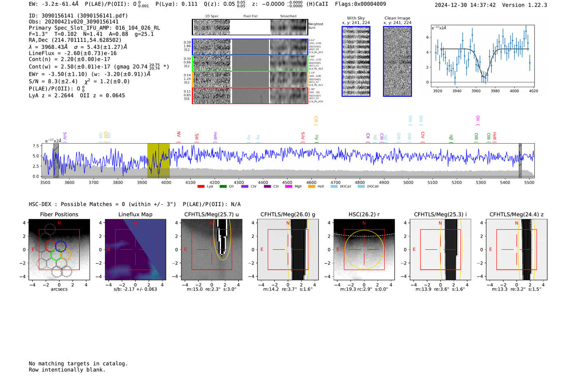This screenshot has height=392, width=576.
Task: Select the Weighted Sum 2D spectrum row
Action: [250, 27]
